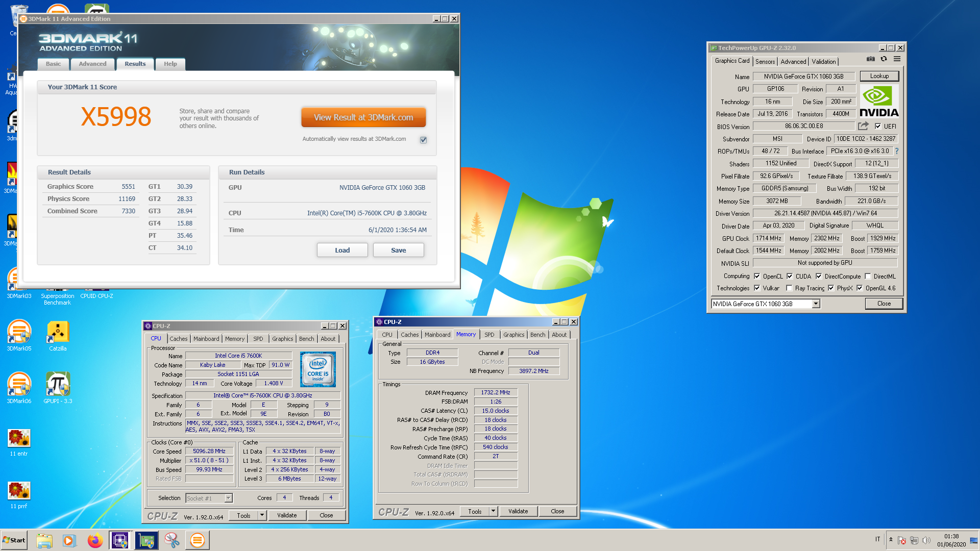This screenshot has width=980, height=551.
Task: Switch to Basic tab in 3DMark 11
Action: [53, 64]
